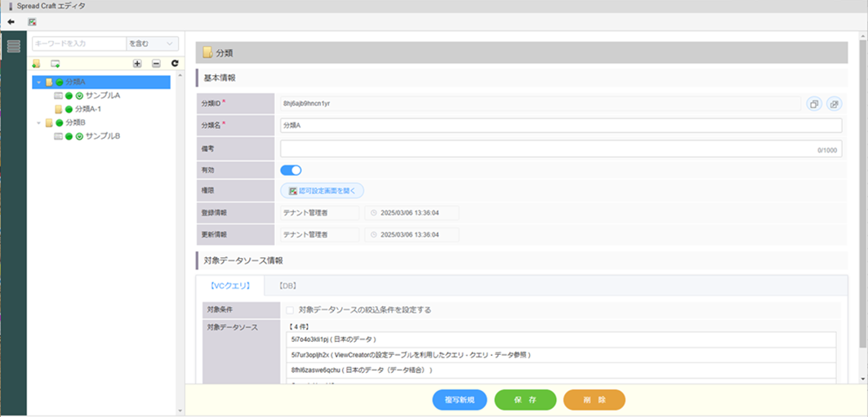
Task: Click the orange 削除 button
Action: point(594,400)
